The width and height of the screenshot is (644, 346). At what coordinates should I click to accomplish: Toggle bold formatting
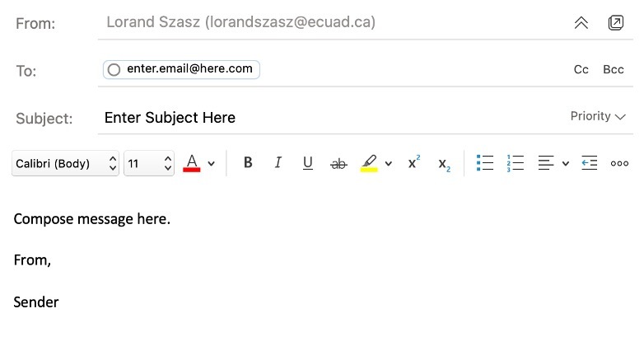pos(248,163)
